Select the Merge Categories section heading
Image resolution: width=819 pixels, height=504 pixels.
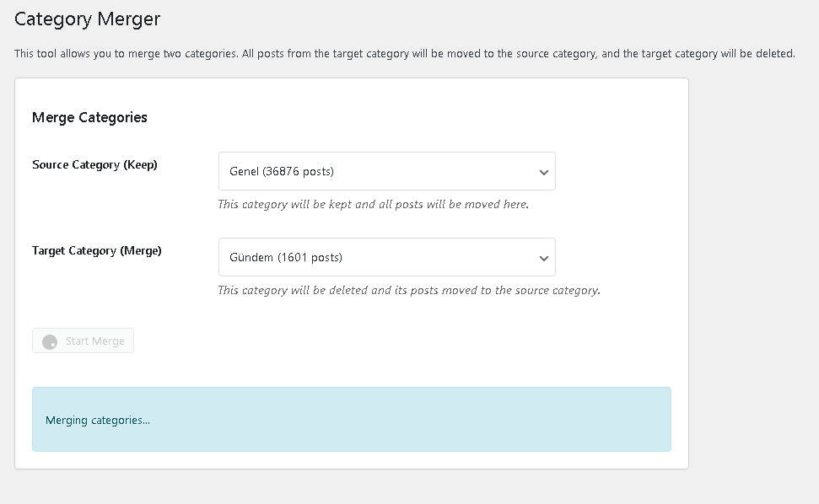[x=89, y=117]
